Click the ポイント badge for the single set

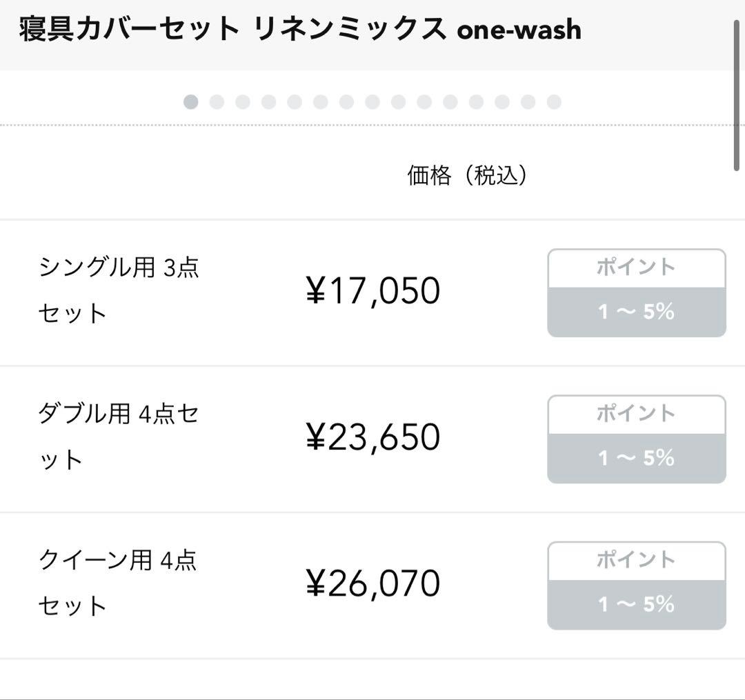[x=635, y=267]
